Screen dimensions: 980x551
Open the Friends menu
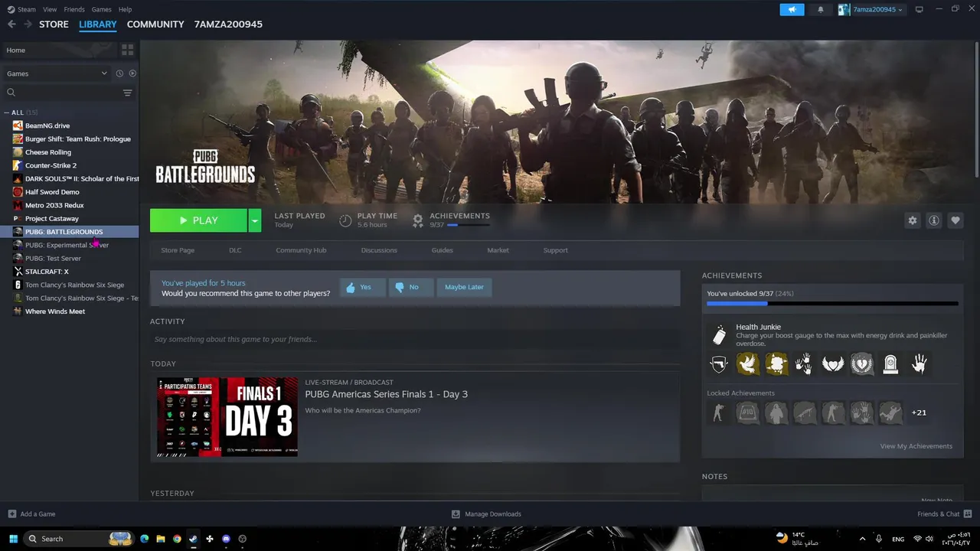point(74,9)
